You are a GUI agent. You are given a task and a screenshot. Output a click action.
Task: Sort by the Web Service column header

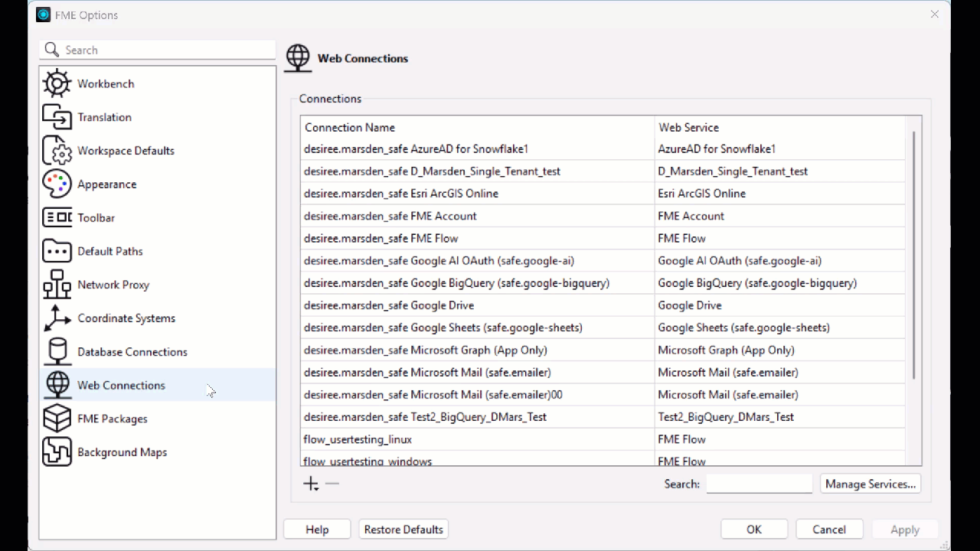pos(779,127)
